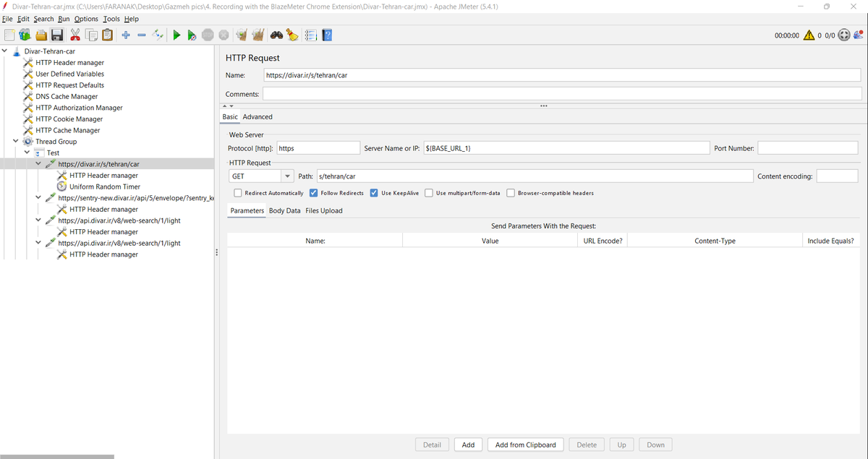Click the yellow warning triangle log icon

(809, 35)
